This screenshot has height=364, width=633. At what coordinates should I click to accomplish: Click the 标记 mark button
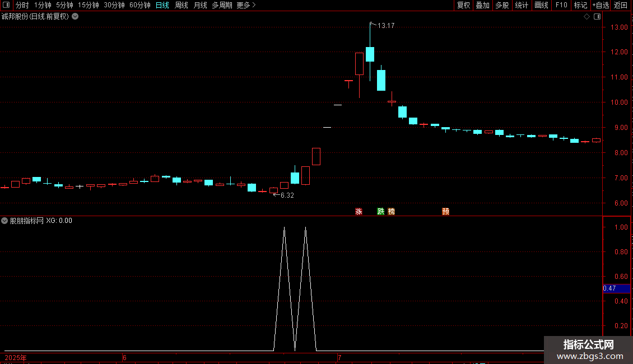580,5
